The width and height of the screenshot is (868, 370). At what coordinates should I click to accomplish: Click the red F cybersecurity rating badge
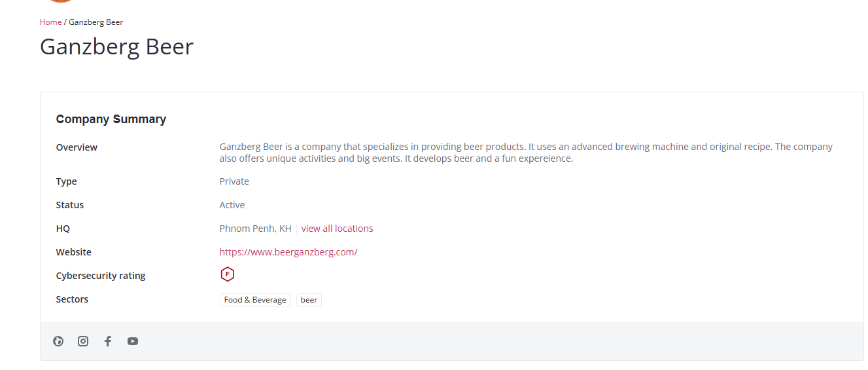(227, 275)
